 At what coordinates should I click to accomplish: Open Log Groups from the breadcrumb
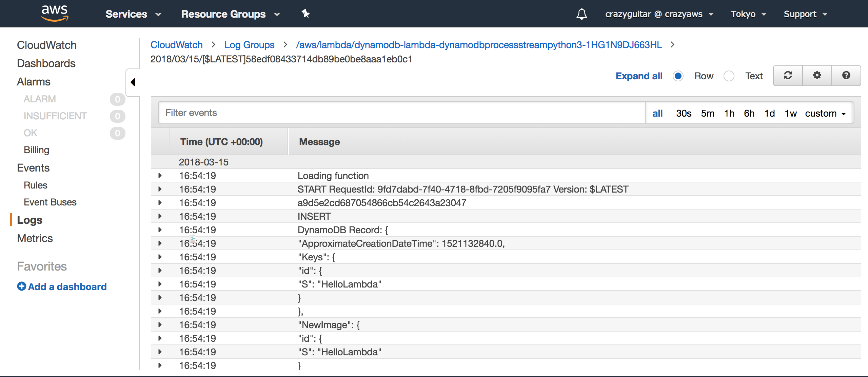250,44
